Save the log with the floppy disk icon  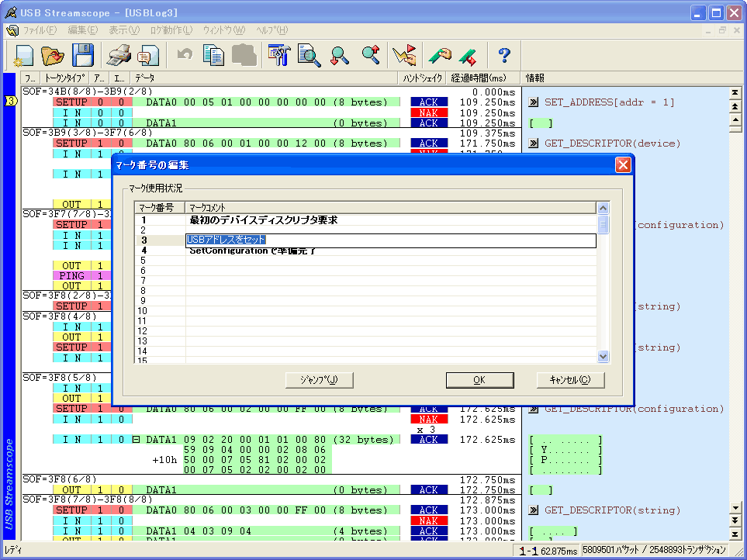click(x=83, y=55)
